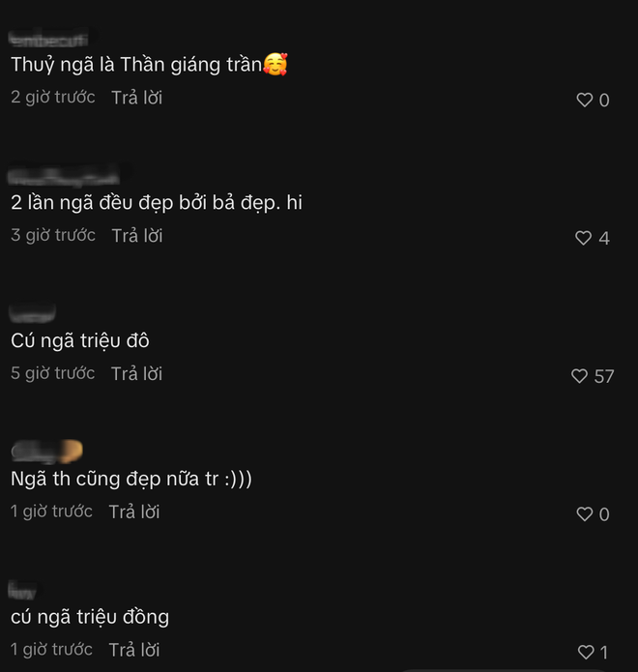Like the comment 'Ngã th cũng đẹp nữa'
This screenshot has height=672, width=638.
point(585,513)
